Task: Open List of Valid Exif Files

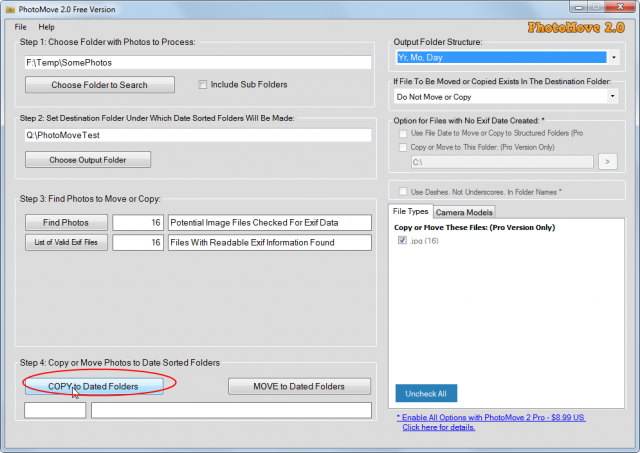Action: coord(66,242)
